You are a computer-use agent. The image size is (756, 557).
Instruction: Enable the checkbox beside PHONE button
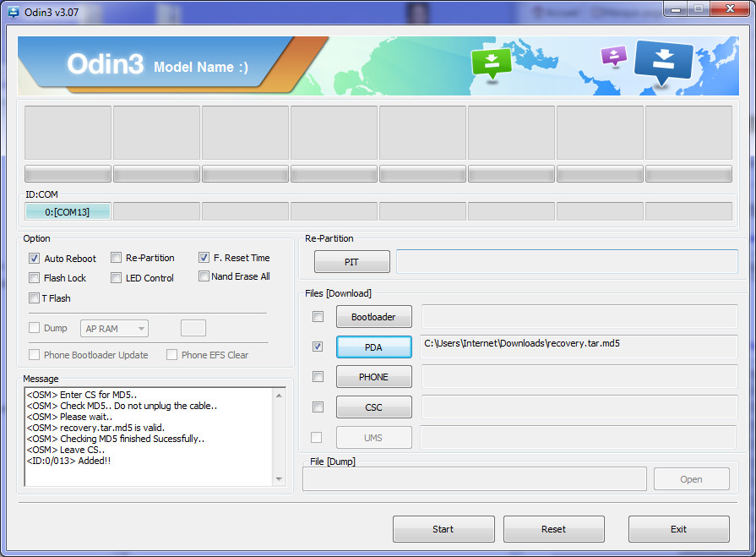click(318, 377)
